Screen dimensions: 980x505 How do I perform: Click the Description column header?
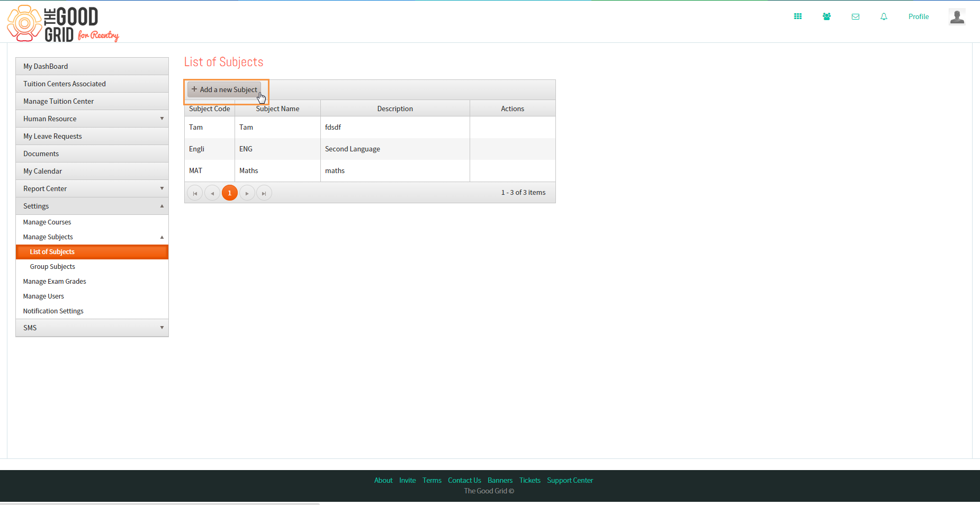point(395,109)
